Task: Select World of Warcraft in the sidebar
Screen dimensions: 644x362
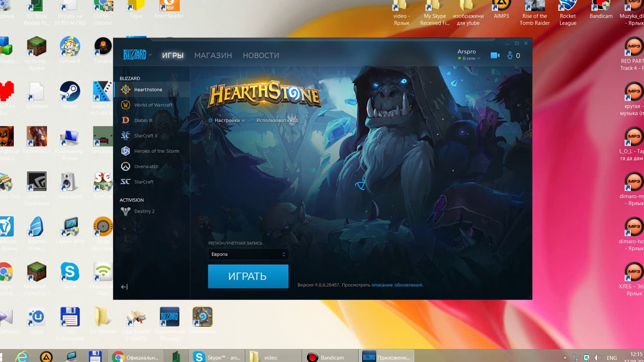Action: [x=151, y=105]
